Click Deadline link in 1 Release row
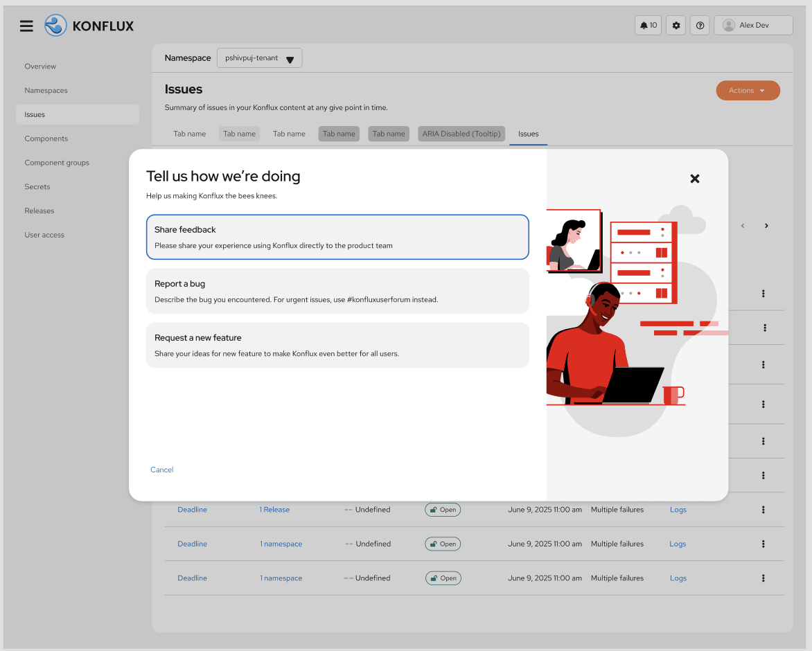The height and width of the screenshot is (651, 812). [x=192, y=510]
